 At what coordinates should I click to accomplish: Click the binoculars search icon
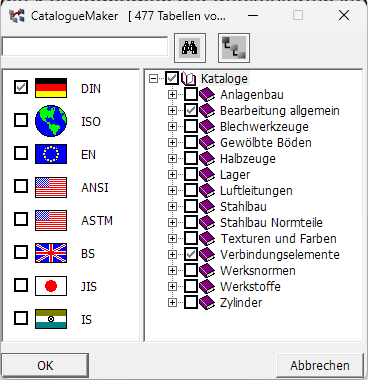(190, 48)
